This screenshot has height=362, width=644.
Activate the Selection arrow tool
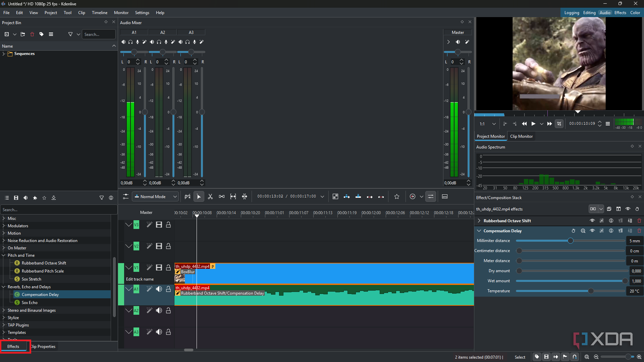199,197
